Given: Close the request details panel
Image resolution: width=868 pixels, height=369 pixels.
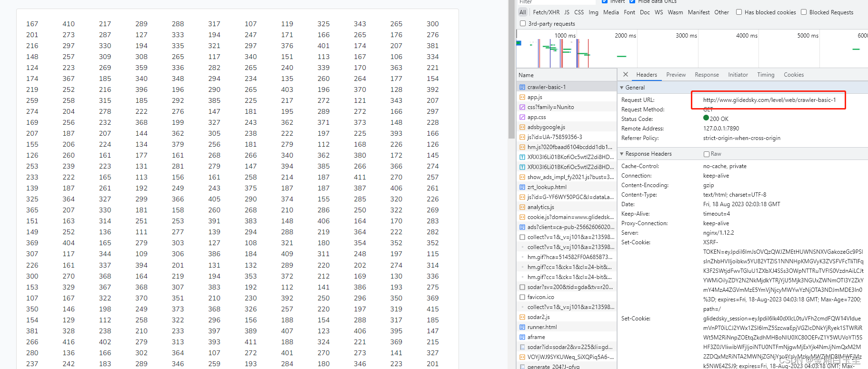Looking at the screenshot, I should click(x=626, y=74).
